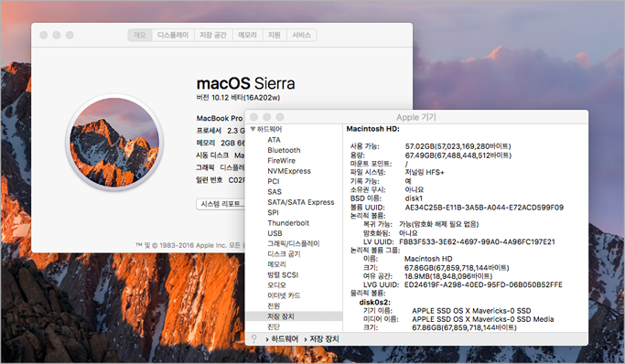Open the 지원 tab
The height and width of the screenshot is (364, 625).
coord(275,35)
